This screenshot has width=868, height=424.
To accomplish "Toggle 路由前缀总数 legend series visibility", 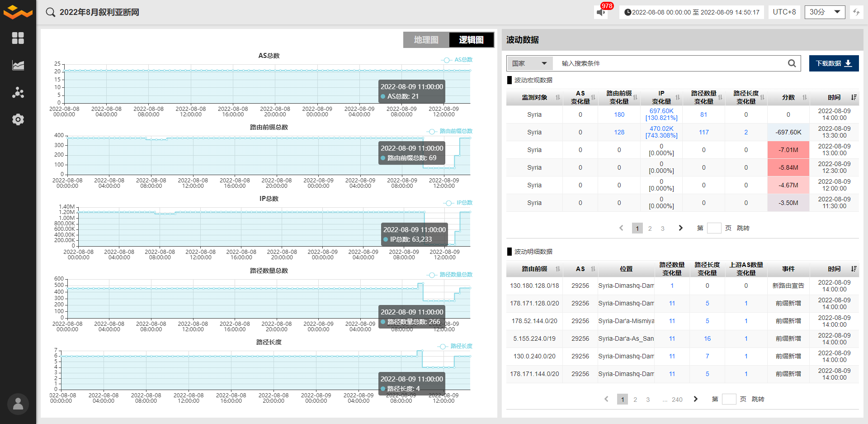I will pos(450,131).
